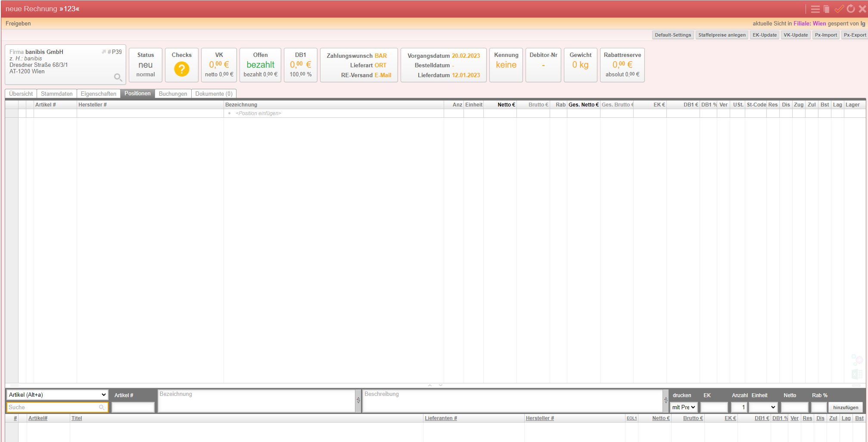This screenshot has height=442, width=868.
Task: Click the Status neu normal panel
Action: click(x=146, y=65)
